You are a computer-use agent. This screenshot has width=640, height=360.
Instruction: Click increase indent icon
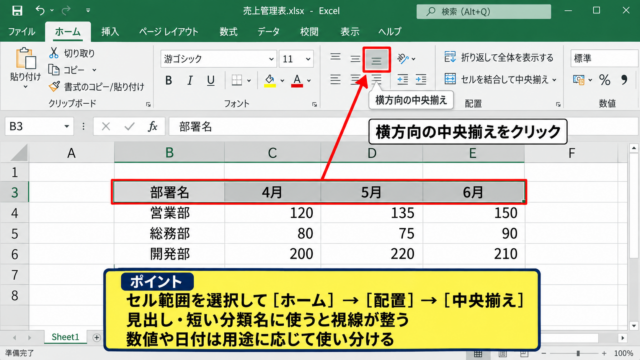point(421,79)
